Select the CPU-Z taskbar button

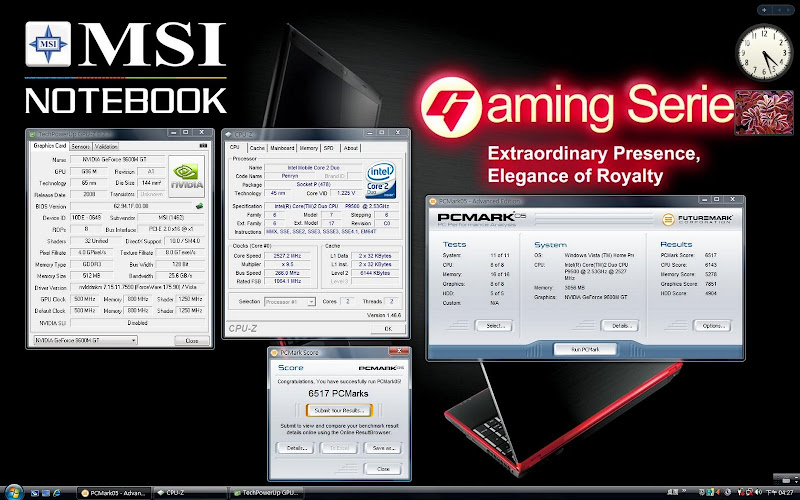tap(190, 493)
